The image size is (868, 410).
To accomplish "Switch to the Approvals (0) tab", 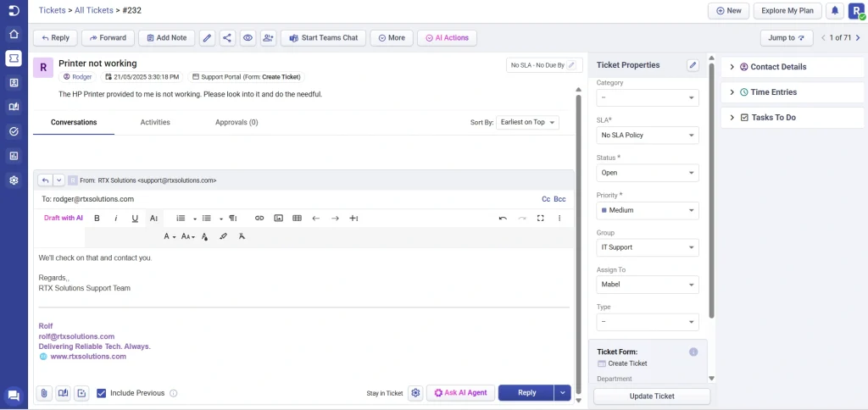I will (236, 122).
